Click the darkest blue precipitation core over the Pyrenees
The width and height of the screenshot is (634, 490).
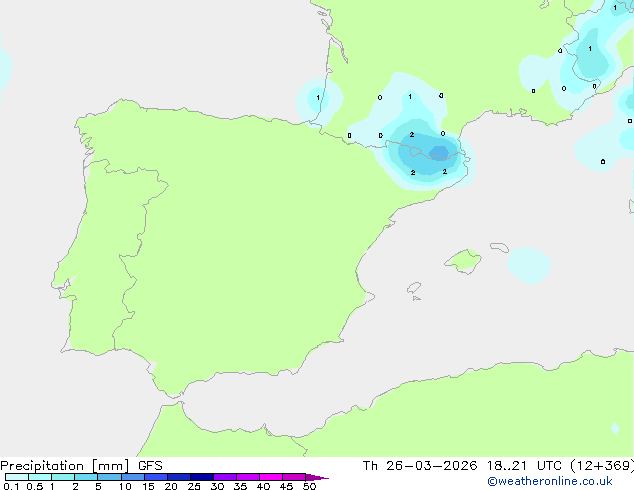point(439,153)
